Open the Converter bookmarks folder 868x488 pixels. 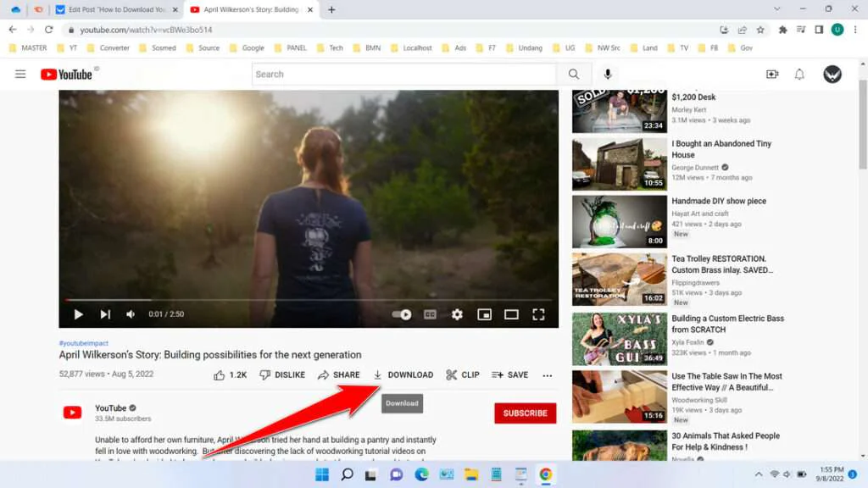pos(108,47)
